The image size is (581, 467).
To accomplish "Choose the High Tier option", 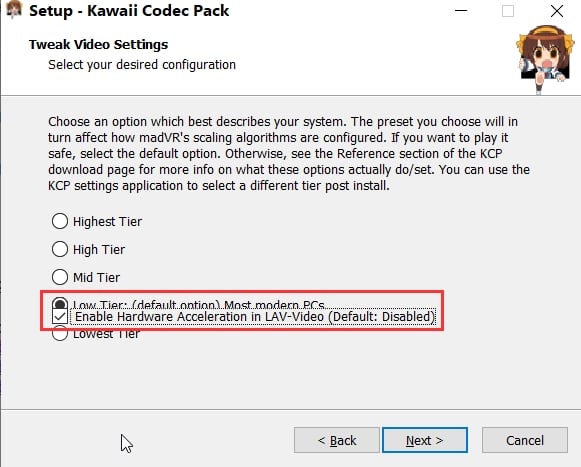I will [x=60, y=249].
